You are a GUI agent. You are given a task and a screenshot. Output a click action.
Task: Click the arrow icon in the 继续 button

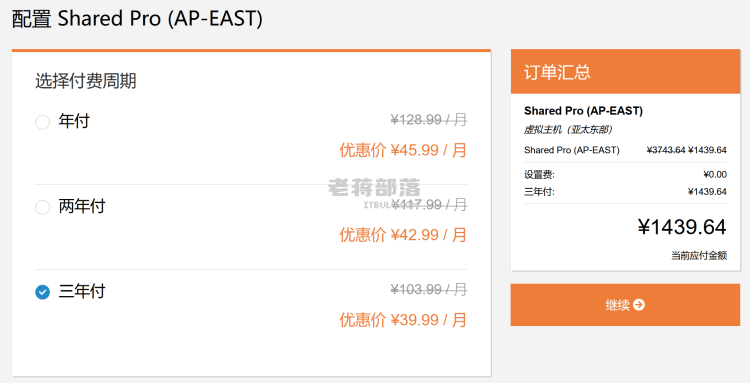(639, 305)
